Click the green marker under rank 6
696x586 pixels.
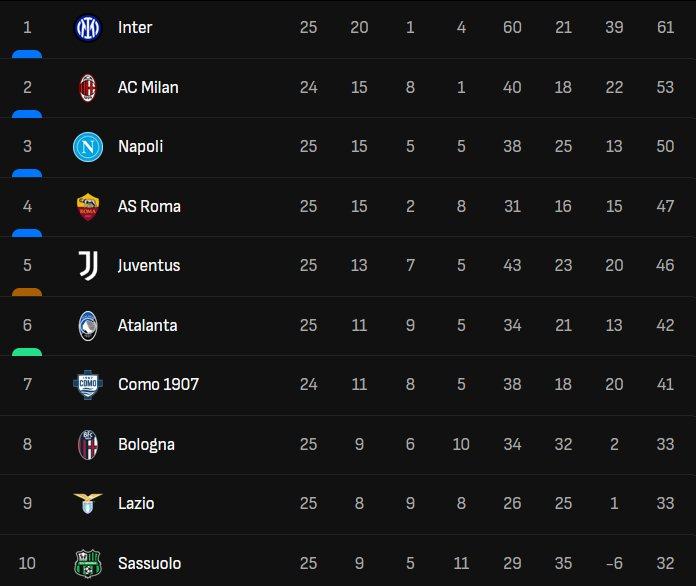(x=27, y=352)
